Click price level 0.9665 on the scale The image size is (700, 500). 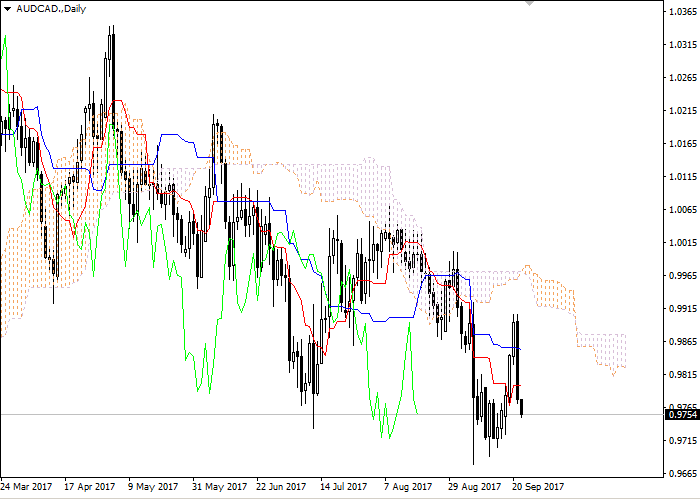[x=683, y=474]
